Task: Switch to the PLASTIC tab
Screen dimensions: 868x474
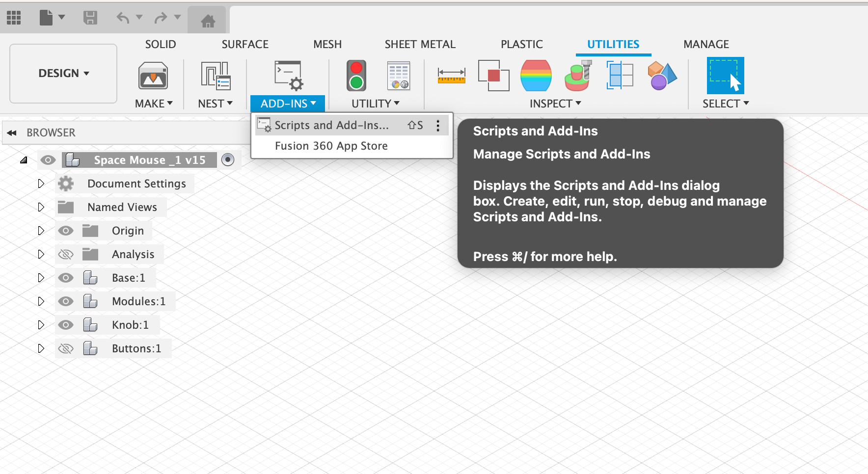Action: pyautogui.click(x=522, y=44)
